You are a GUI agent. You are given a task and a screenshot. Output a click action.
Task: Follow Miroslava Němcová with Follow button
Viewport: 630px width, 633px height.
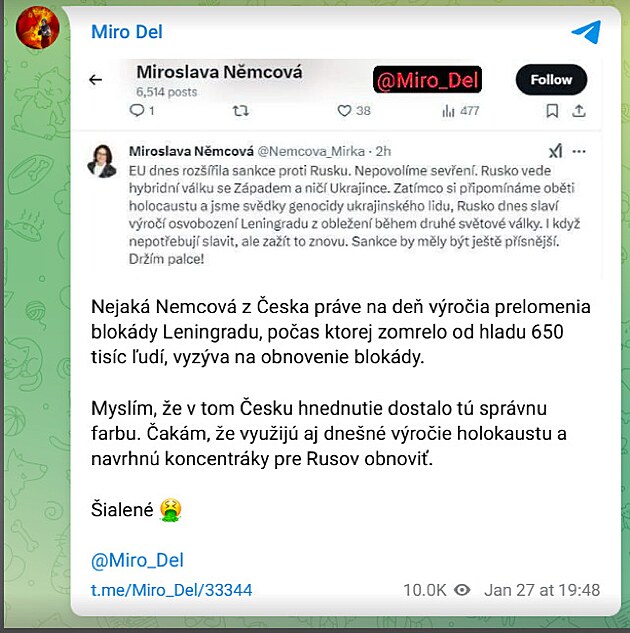[551, 80]
